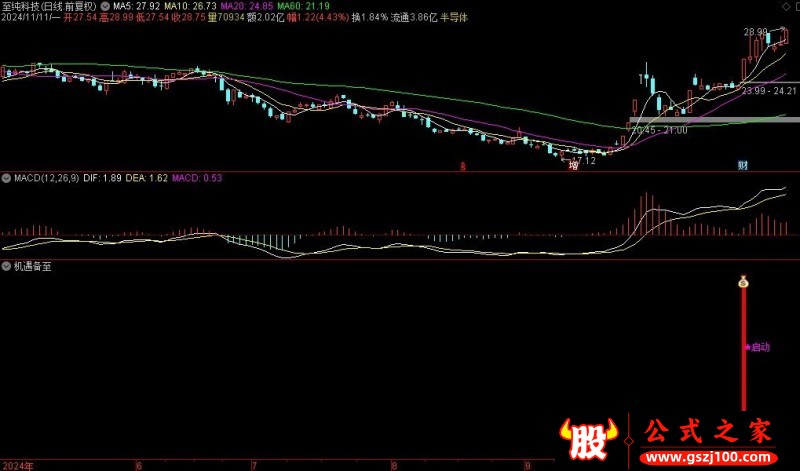Image resolution: width=800 pixels, height=471 pixels.
Task: Click the turnover rate 换1.84% value
Action: click(370, 18)
